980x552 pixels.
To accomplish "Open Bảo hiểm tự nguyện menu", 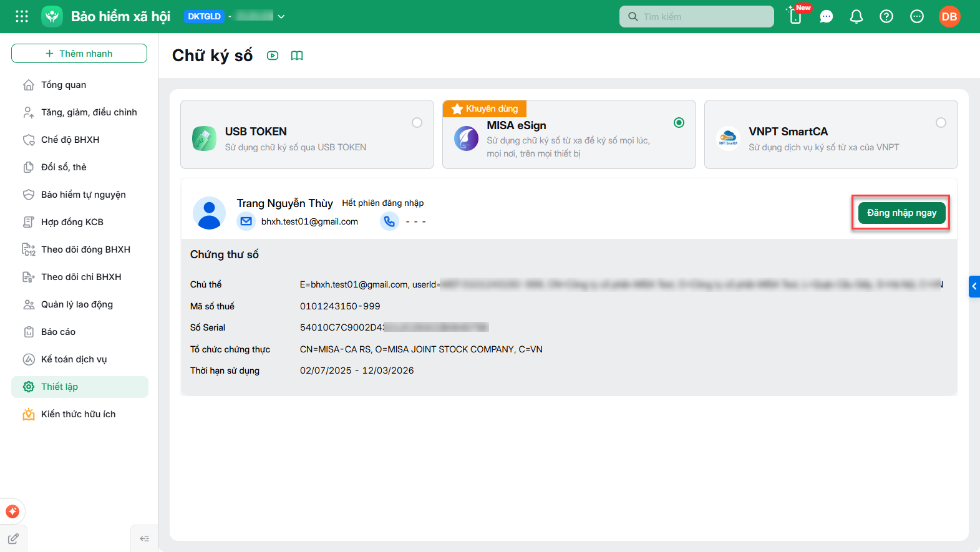I will 80,195.
